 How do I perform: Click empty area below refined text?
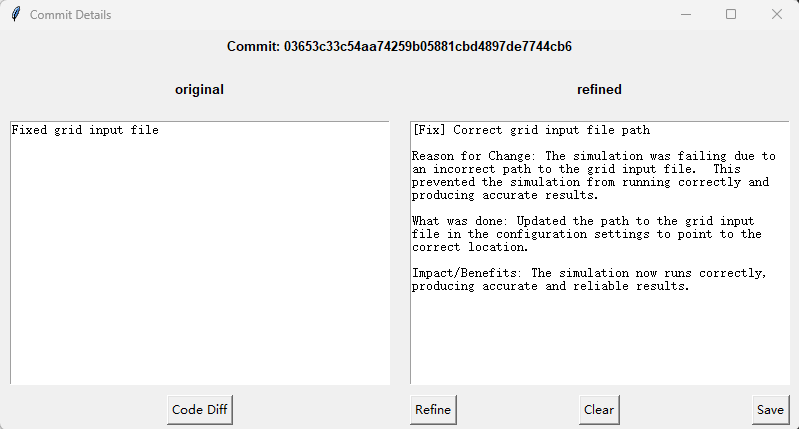click(x=600, y=339)
